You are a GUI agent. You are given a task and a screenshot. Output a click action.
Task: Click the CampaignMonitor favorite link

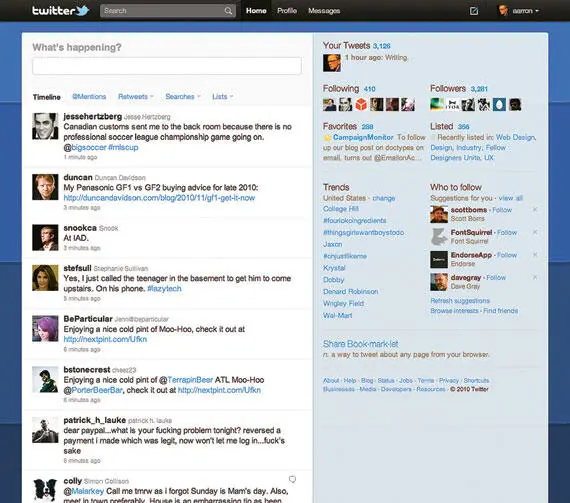tap(363, 137)
